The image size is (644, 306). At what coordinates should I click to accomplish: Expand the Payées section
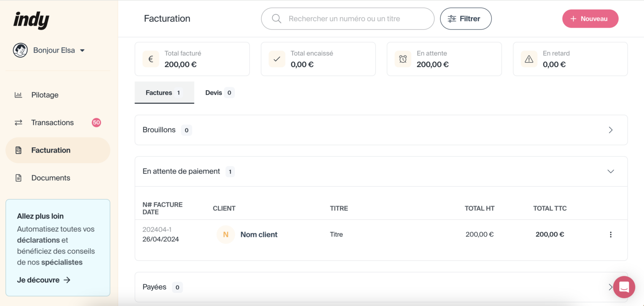tap(611, 287)
